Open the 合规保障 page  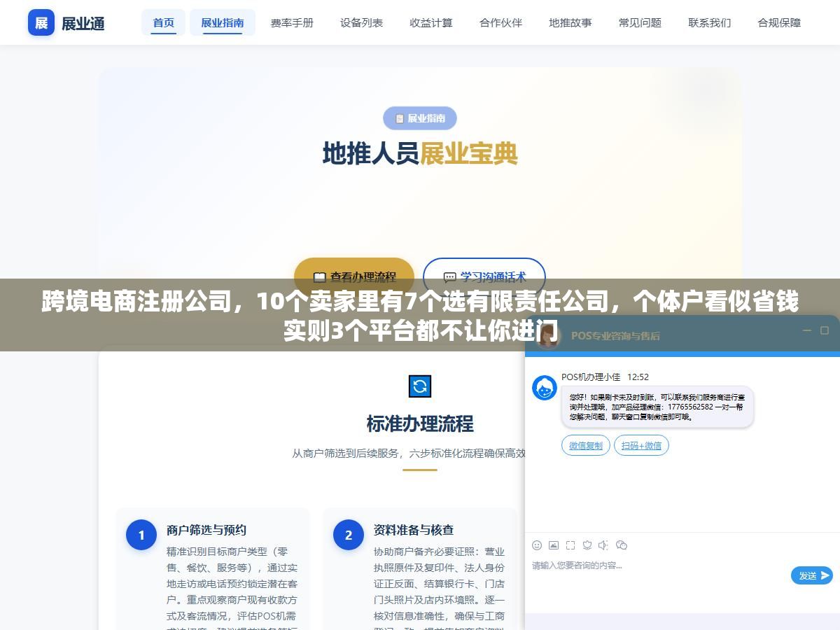pyautogui.click(x=779, y=22)
